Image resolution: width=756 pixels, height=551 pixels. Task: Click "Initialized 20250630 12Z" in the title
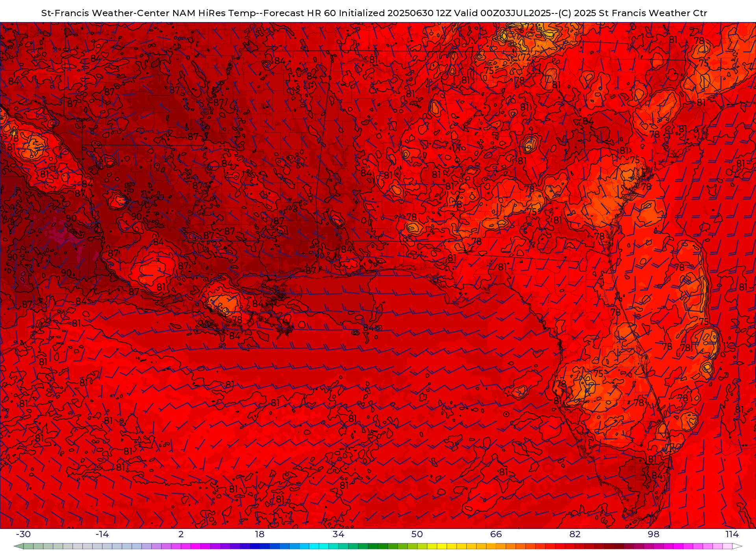tap(395, 13)
